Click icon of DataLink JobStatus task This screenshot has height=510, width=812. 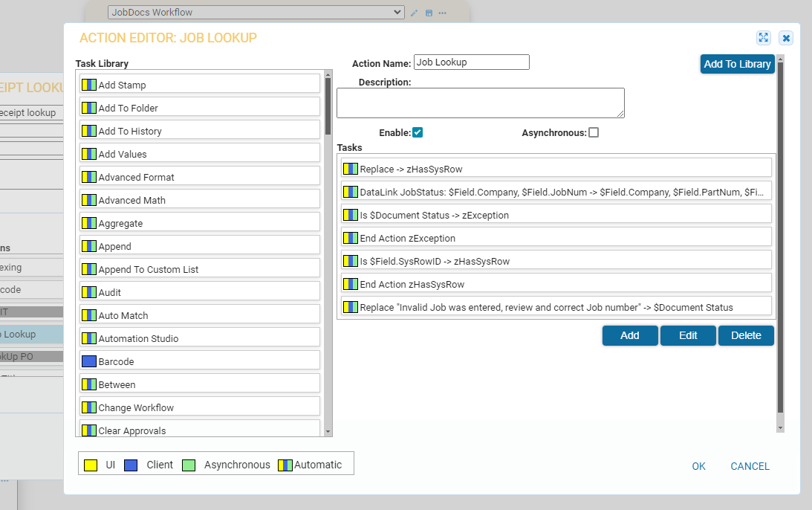pos(351,192)
